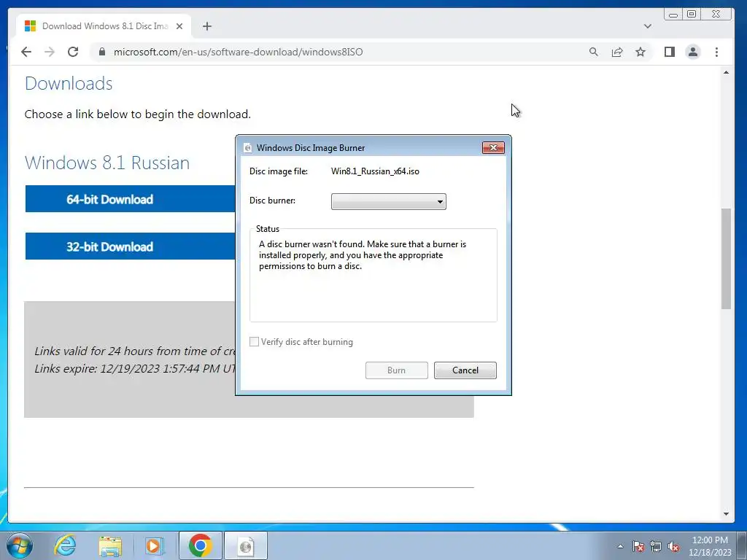Open Chrome side panel
This screenshot has height=560, width=747.
pyautogui.click(x=670, y=52)
